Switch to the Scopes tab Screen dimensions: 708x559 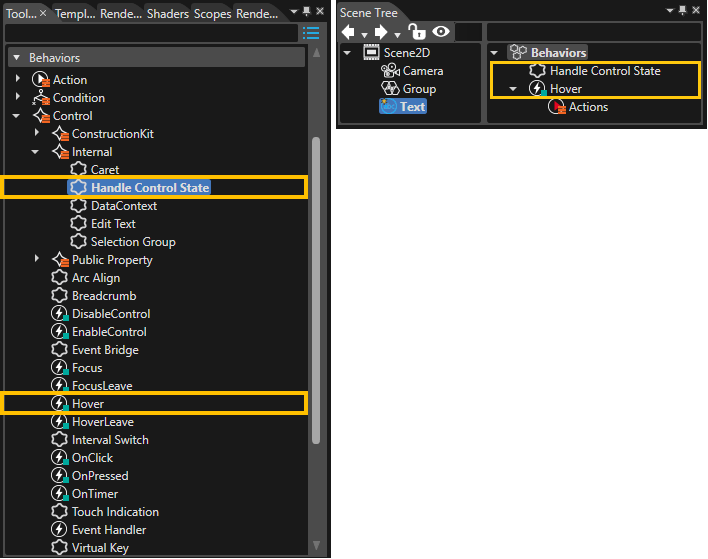pos(213,14)
